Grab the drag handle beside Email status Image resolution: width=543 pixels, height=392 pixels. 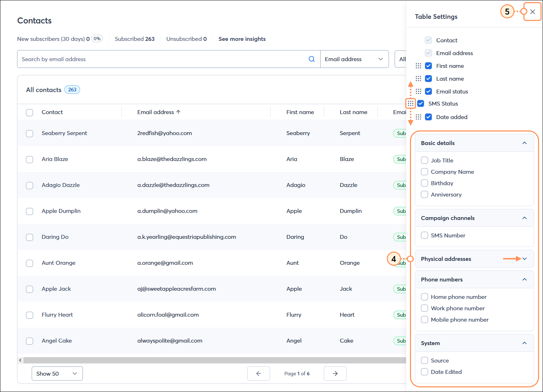tap(418, 91)
